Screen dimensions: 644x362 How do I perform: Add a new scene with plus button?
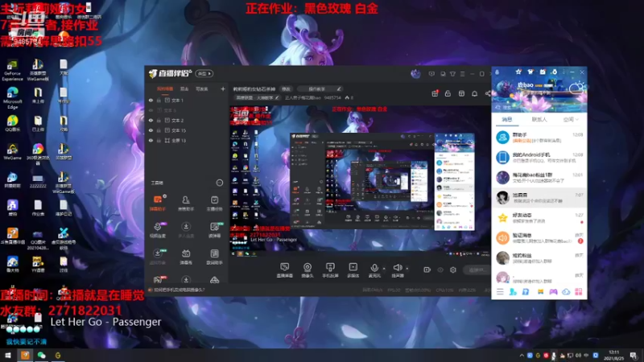[223, 88]
